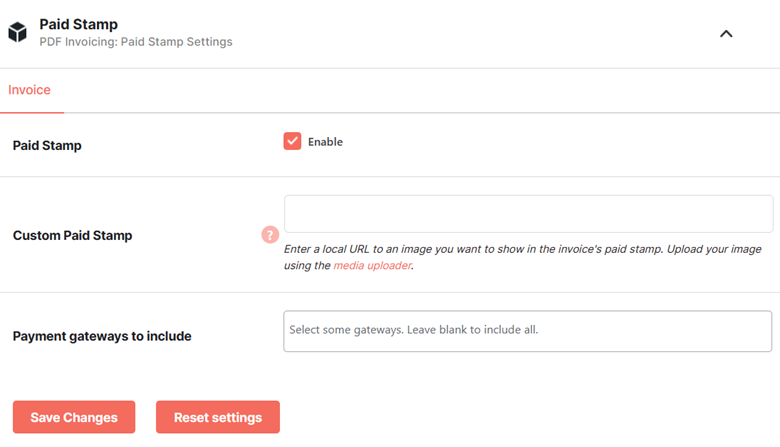Open the Custom Paid Stamp help tooltip icon

(270, 235)
